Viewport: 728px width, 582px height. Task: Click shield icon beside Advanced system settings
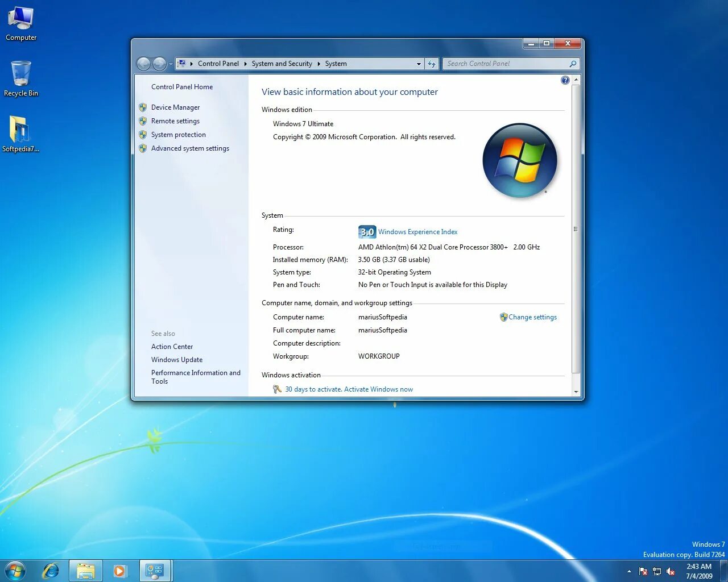click(143, 148)
